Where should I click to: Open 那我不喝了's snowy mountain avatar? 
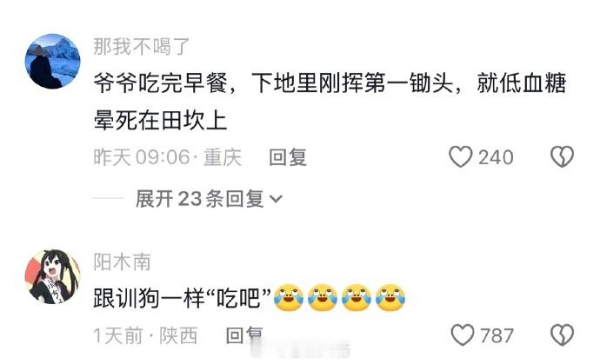click(53, 61)
